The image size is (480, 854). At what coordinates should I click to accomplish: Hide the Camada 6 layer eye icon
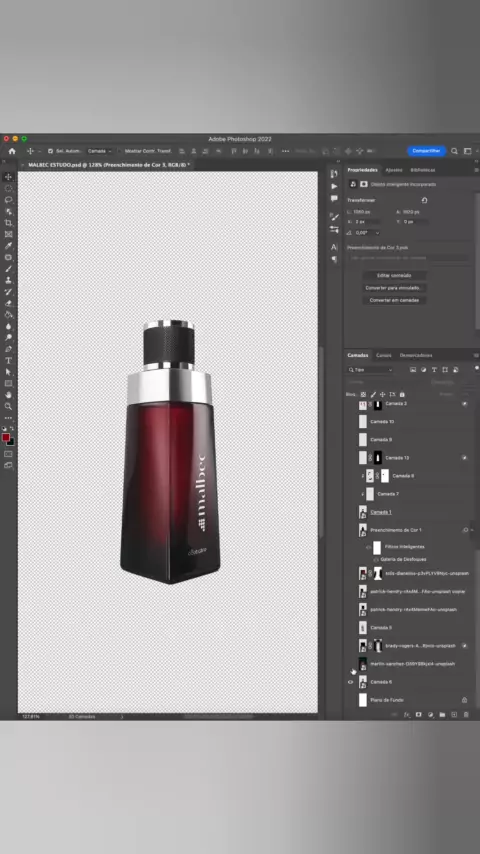tap(350, 682)
